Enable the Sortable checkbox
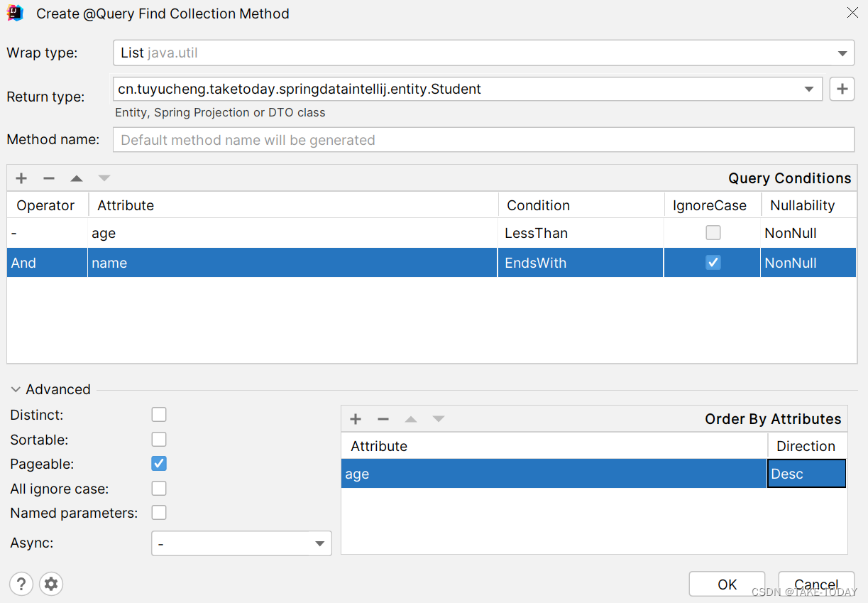 [159, 439]
